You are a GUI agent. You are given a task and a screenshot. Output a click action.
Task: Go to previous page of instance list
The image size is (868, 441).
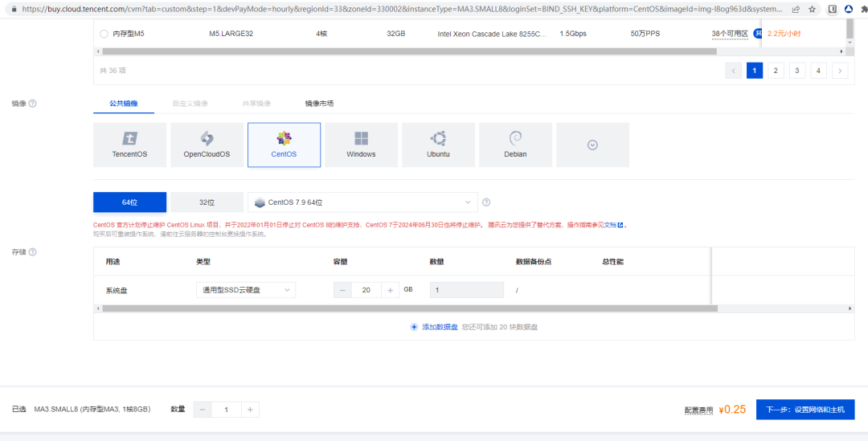(734, 70)
